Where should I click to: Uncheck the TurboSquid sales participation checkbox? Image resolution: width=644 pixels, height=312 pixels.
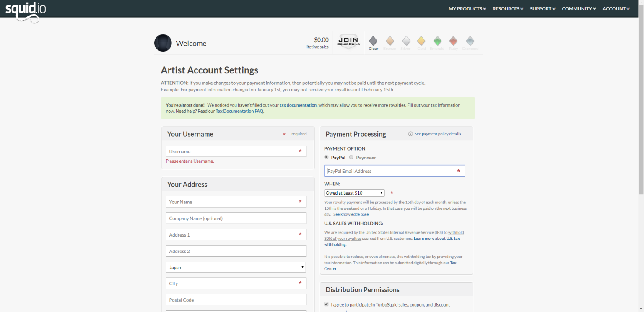coord(327,304)
